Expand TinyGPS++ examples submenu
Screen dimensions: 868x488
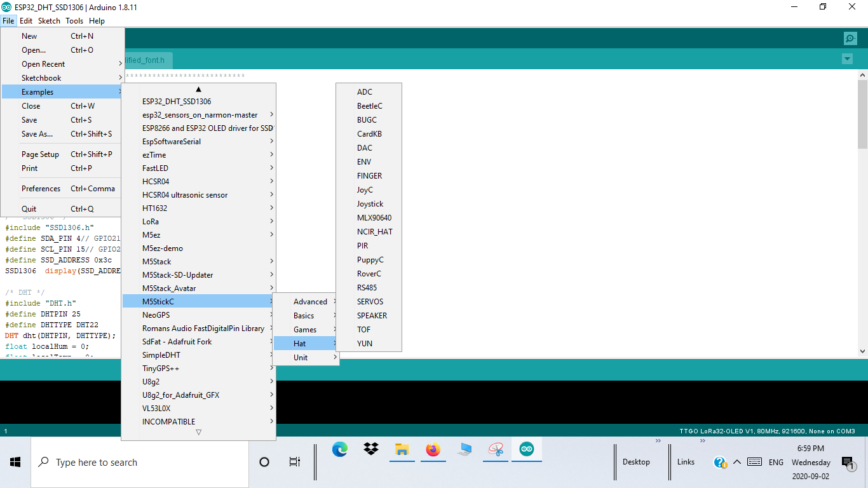(x=198, y=369)
